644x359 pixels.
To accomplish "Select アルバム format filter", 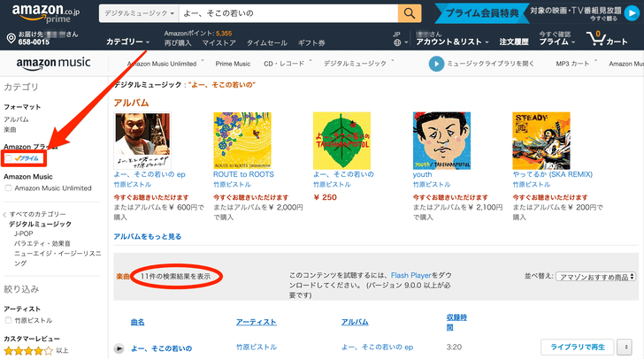I will click(16, 119).
